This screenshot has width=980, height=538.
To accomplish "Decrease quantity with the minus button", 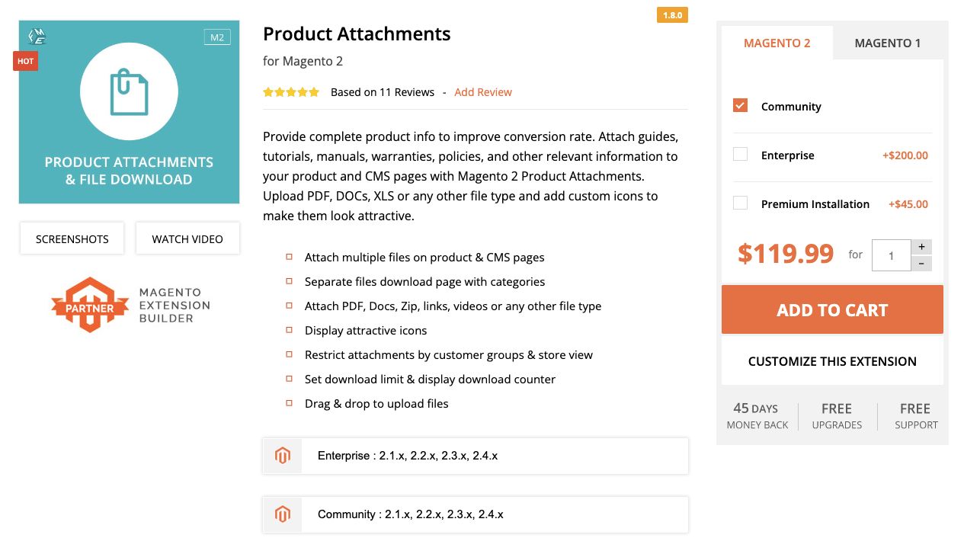I will [x=921, y=264].
